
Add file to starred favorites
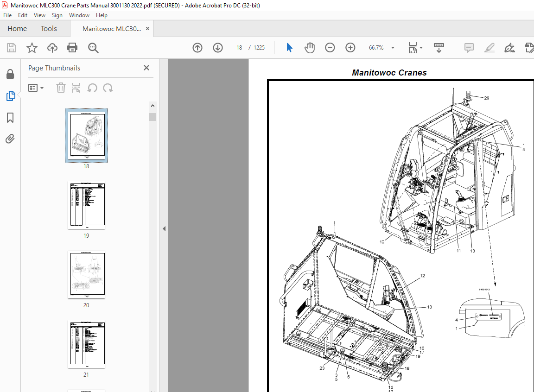click(x=32, y=48)
